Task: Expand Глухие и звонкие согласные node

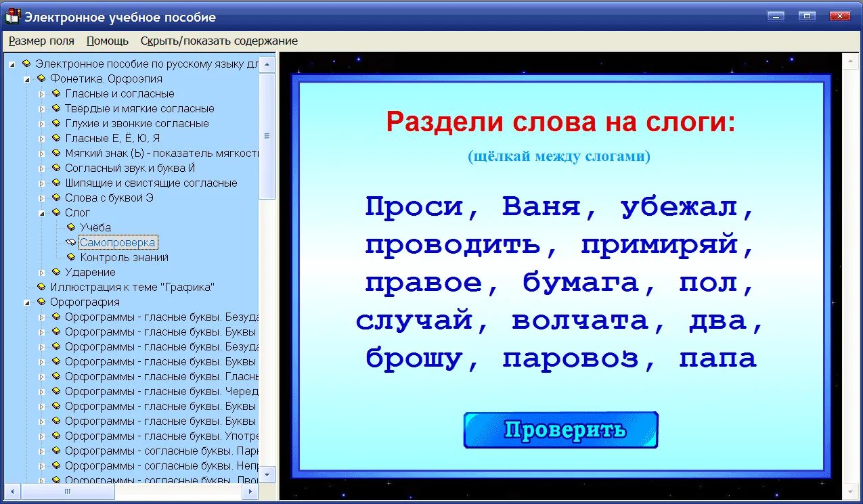Action: (42, 124)
